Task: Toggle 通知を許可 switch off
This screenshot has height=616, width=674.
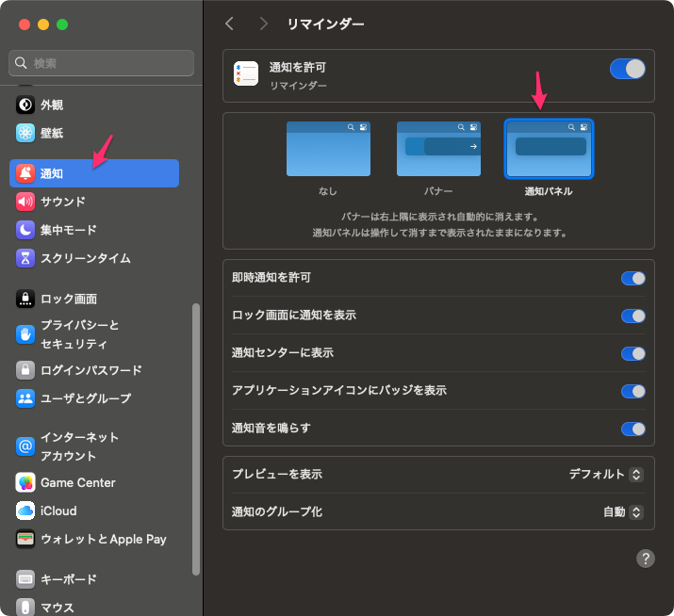Action: (x=627, y=69)
